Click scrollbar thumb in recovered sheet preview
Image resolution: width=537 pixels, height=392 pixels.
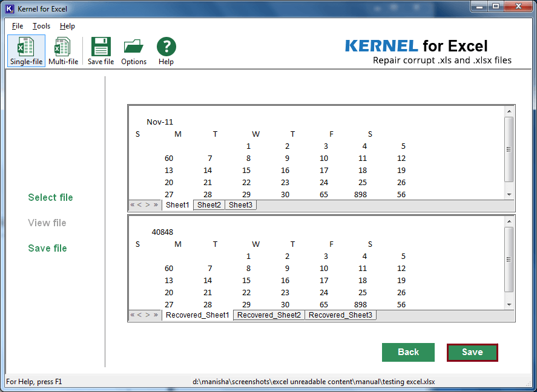[509, 260]
